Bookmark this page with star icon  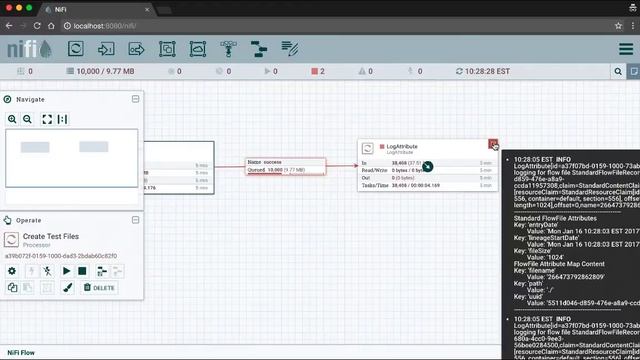click(x=618, y=26)
